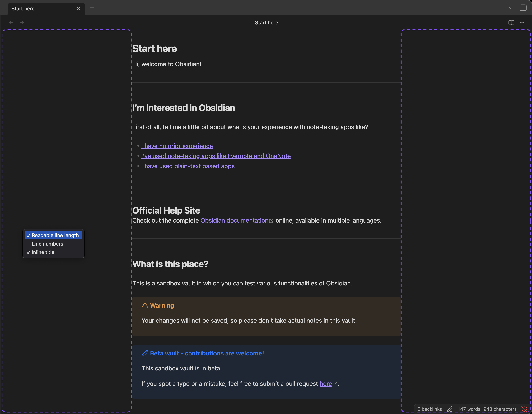
Task: Click the red sync status icon
Action: tap(524, 409)
